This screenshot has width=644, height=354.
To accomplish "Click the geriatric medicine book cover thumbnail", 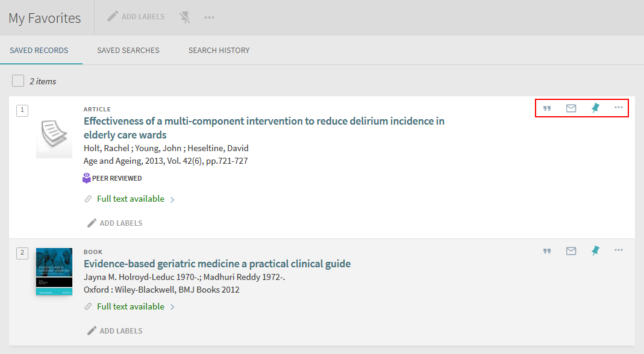I will 54,272.
